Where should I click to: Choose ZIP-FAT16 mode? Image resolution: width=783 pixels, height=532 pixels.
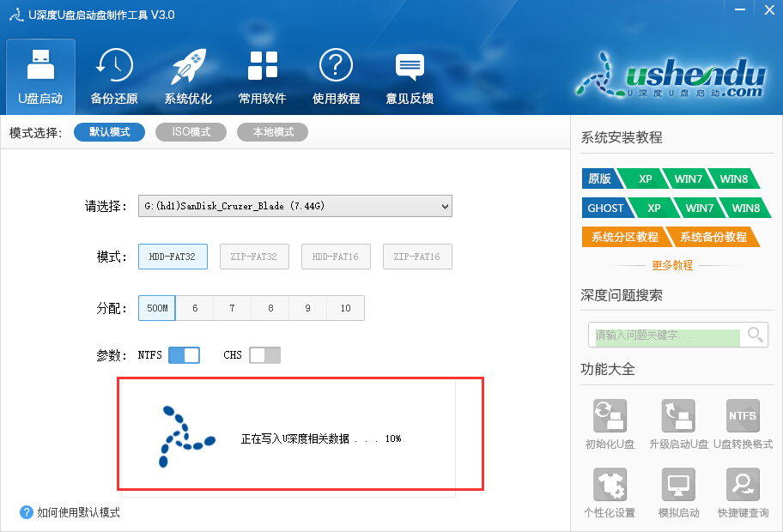(417, 257)
